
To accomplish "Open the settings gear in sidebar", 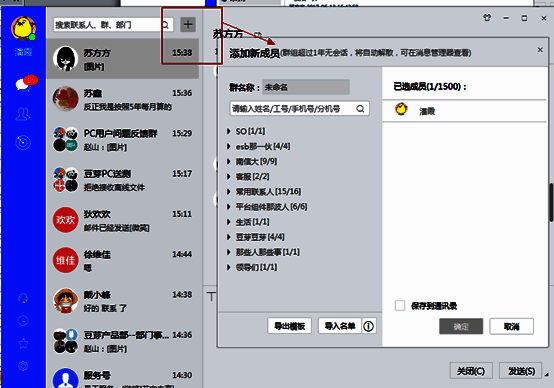I will pos(23,365).
